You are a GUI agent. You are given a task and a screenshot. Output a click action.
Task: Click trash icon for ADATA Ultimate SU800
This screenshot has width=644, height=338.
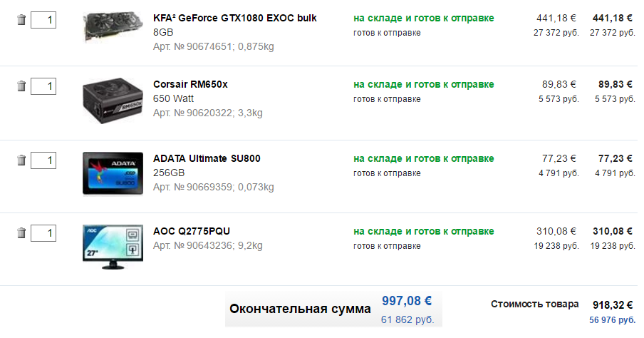point(21,160)
